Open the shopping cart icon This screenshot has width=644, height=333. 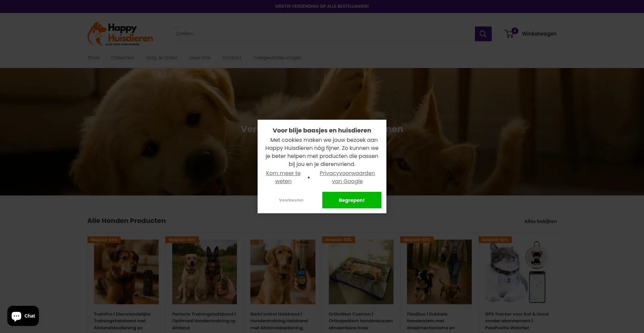[509, 34]
